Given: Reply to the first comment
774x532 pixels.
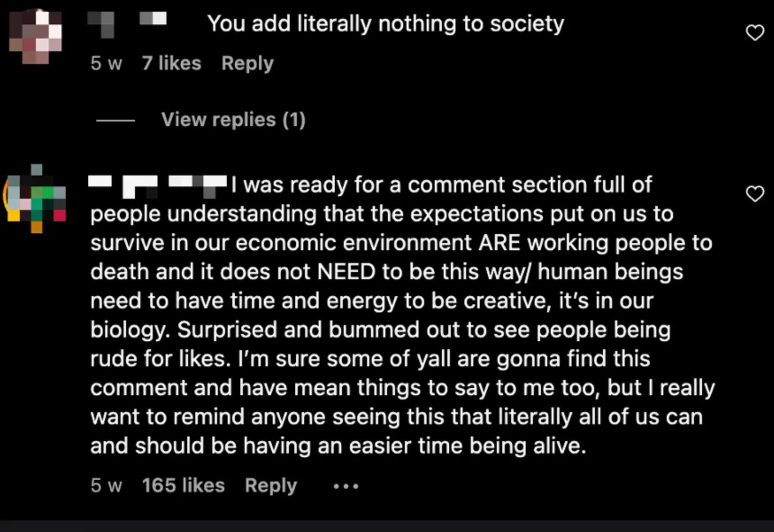Looking at the screenshot, I should click(247, 63).
